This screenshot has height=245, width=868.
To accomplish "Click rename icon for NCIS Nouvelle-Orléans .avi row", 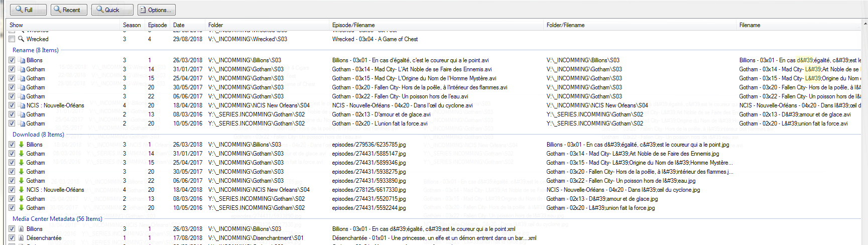I will tap(22, 105).
